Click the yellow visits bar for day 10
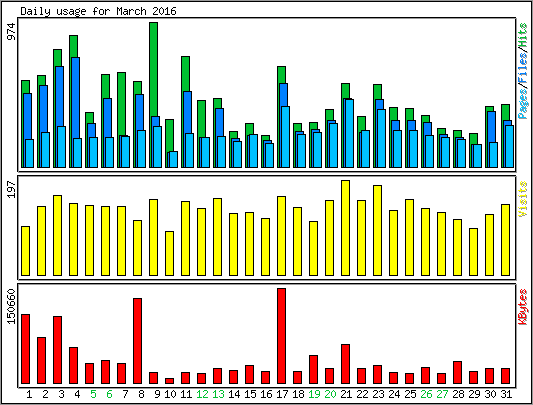533x405 pixels. pos(169,253)
